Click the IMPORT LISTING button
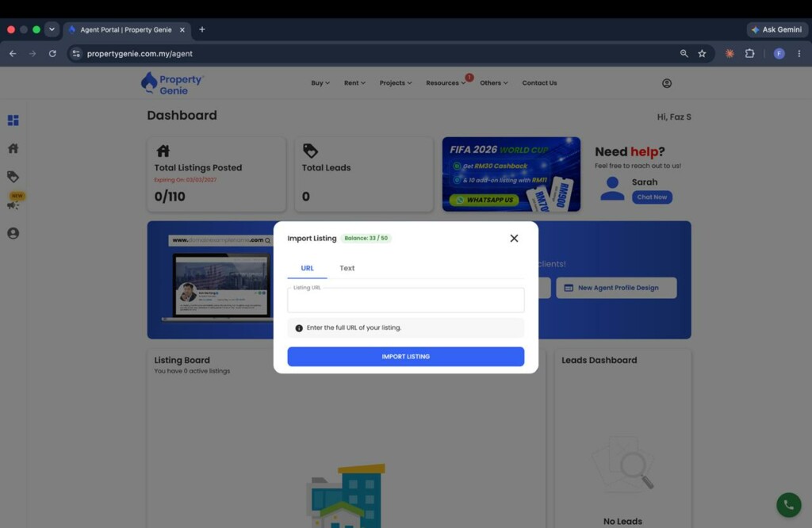Image resolution: width=812 pixels, height=528 pixels. [x=405, y=357]
